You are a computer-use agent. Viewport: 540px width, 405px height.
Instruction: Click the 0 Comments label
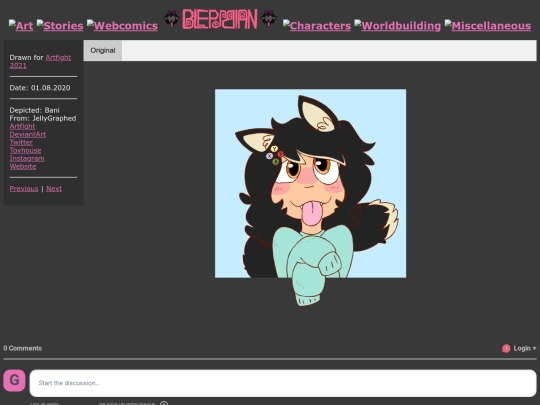(x=23, y=348)
